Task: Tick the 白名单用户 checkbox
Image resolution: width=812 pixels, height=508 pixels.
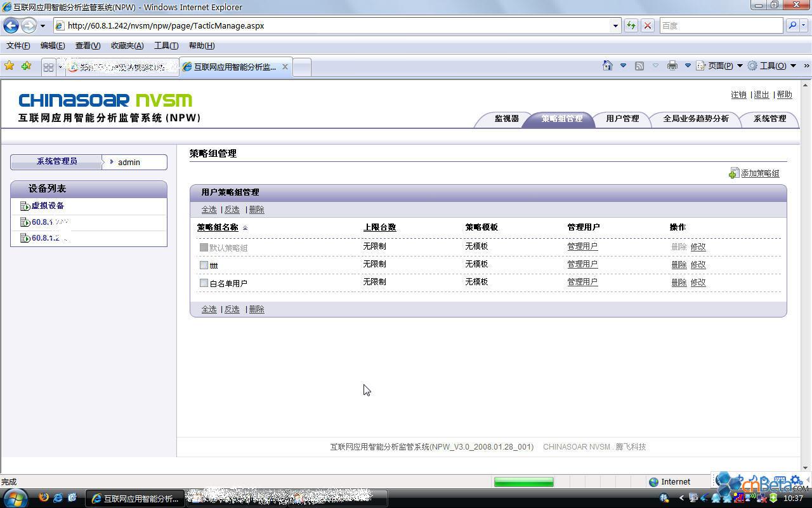Action: coord(204,283)
